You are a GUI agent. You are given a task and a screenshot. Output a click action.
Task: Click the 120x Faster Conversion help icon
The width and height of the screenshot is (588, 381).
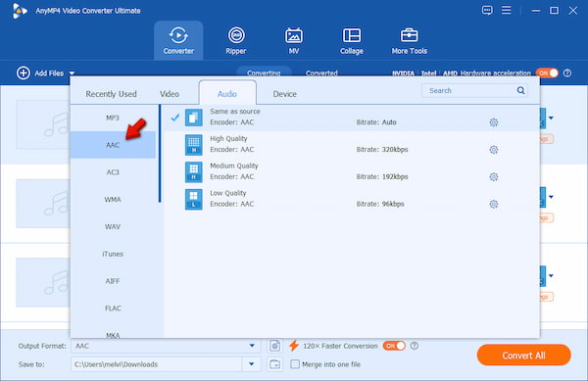click(x=415, y=346)
